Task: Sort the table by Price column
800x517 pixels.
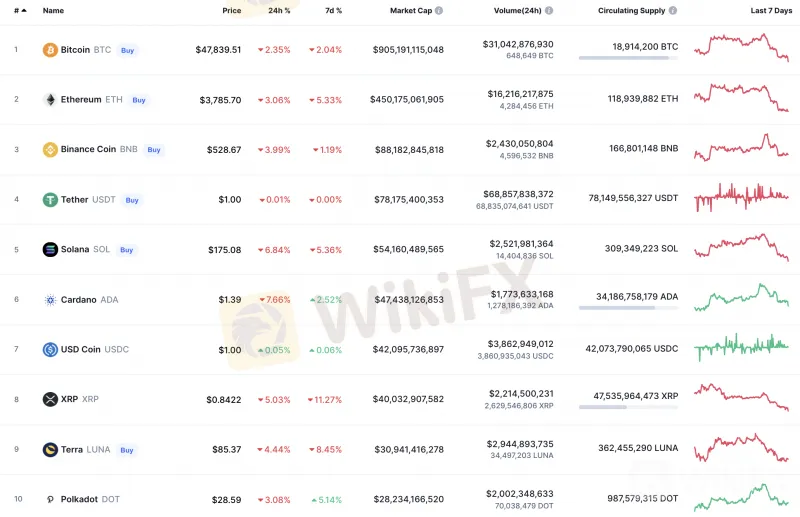Action: point(231,11)
